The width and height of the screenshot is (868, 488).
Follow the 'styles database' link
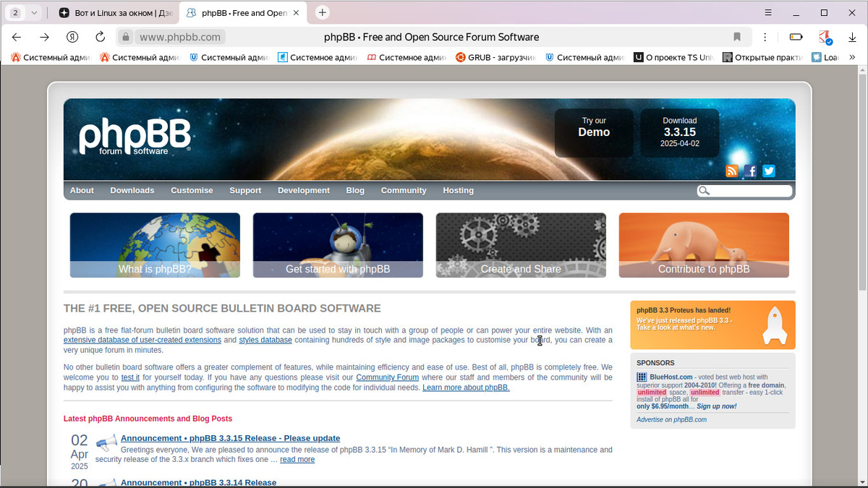265,340
